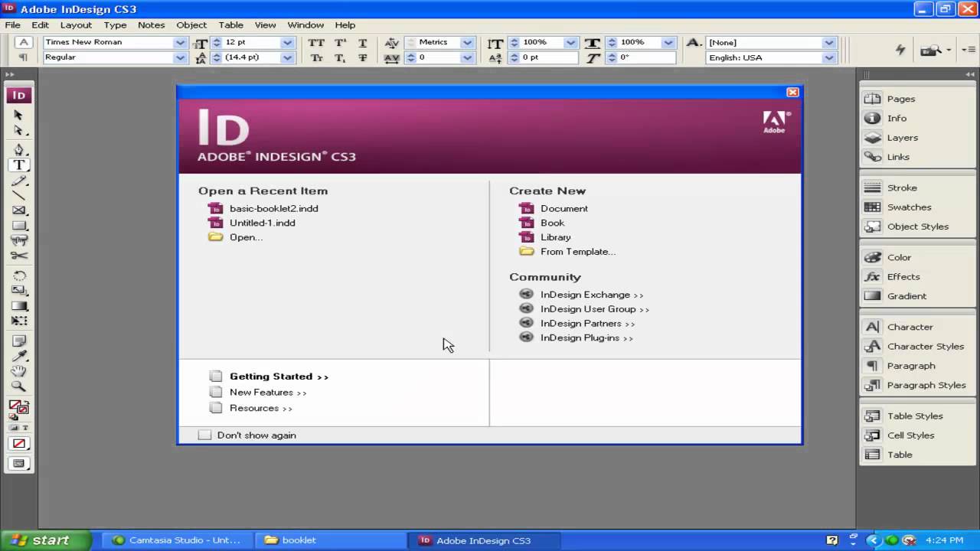The width and height of the screenshot is (980, 551).
Task: Open the character style [None] dropdown
Action: 828,43
